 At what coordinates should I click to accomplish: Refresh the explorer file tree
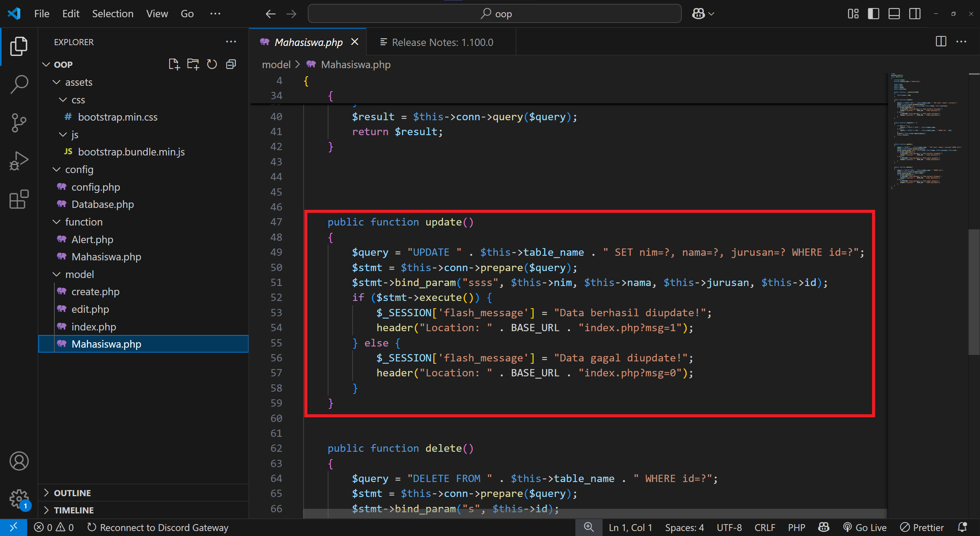point(212,64)
